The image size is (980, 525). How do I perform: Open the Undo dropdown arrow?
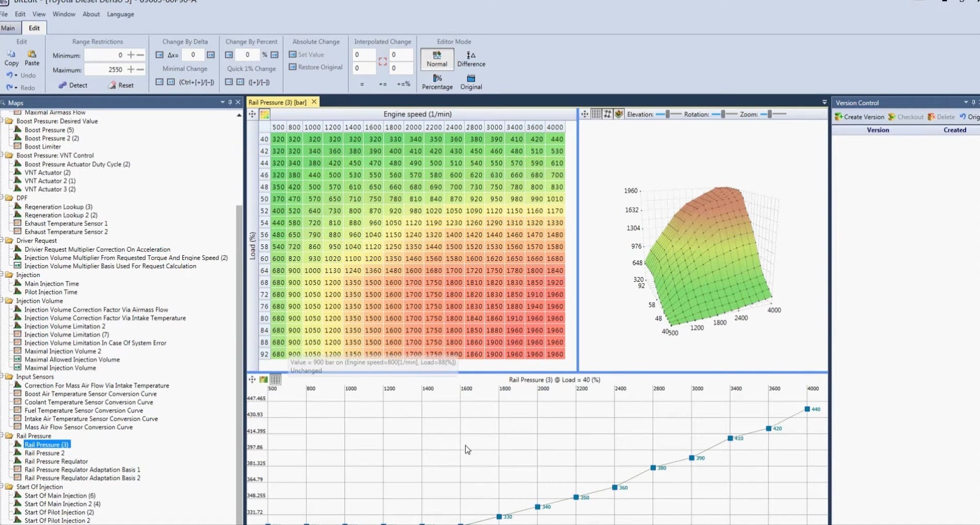click(x=16, y=75)
